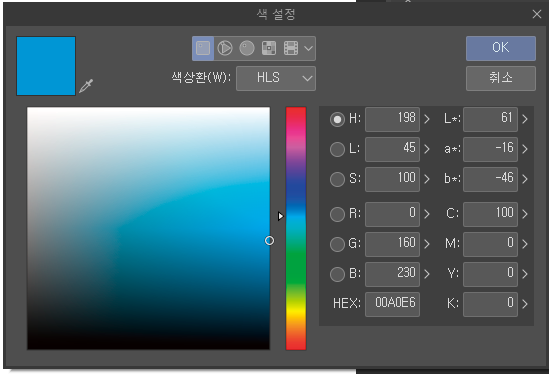This screenshot has height=374, width=549.
Task: Open the slider arrow next to S
Action: [x=427, y=179]
